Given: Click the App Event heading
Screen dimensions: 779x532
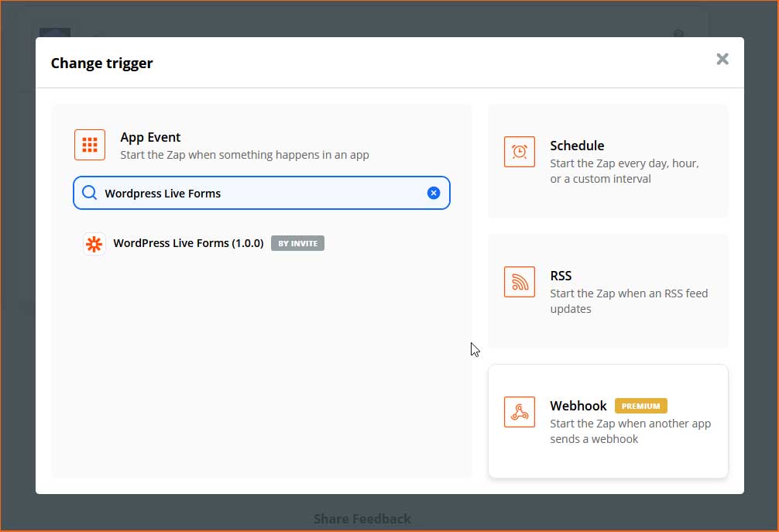Looking at the screenshot, I should click(150, 137).
